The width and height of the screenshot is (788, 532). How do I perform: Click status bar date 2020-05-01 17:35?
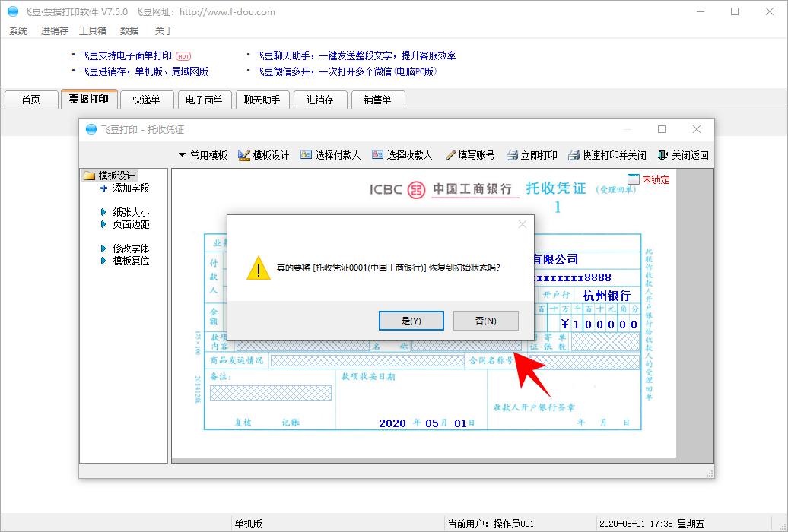[x=636, y=524]
